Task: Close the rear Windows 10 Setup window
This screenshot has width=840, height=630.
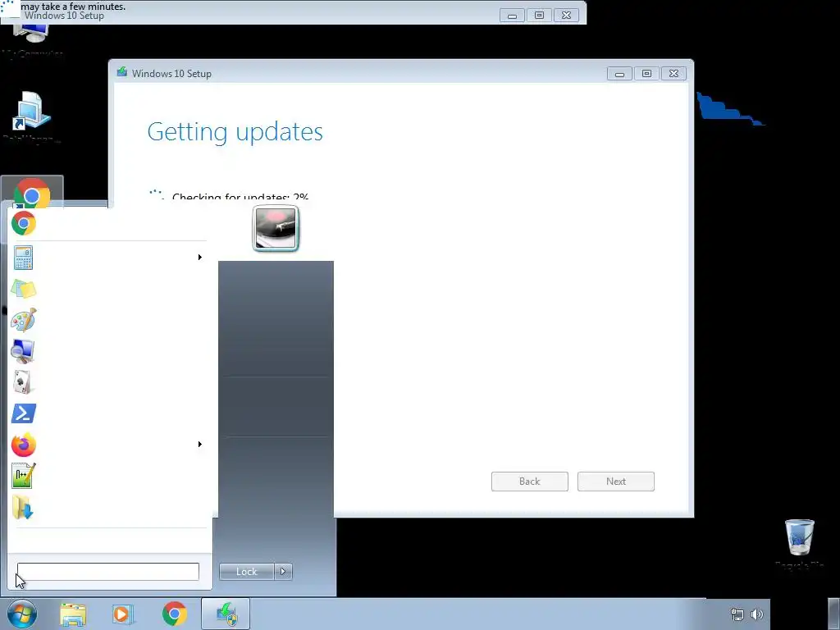Action: pyautogui.click(x=566, y=16)
